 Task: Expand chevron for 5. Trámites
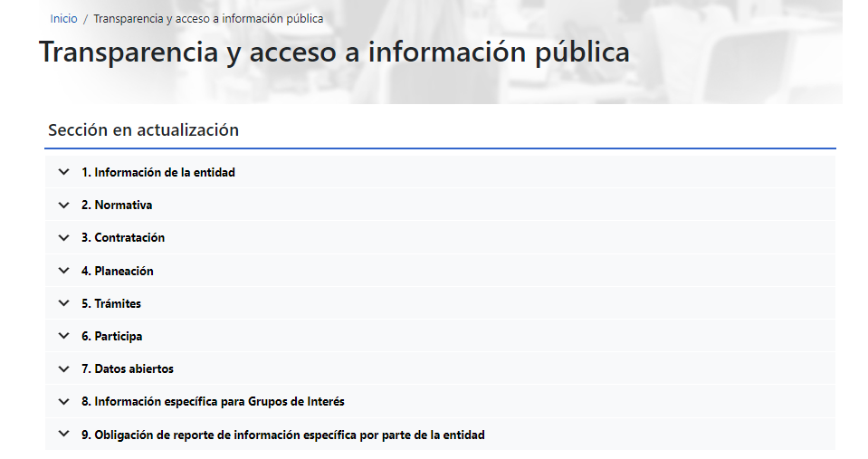63,303
